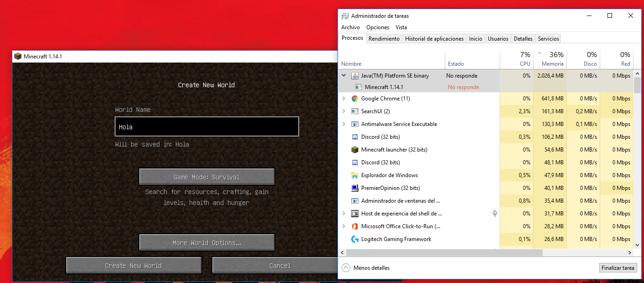Collapse details with Menos detalles
644x283 pixels.
pyautogui.click(x=366, y=268)
